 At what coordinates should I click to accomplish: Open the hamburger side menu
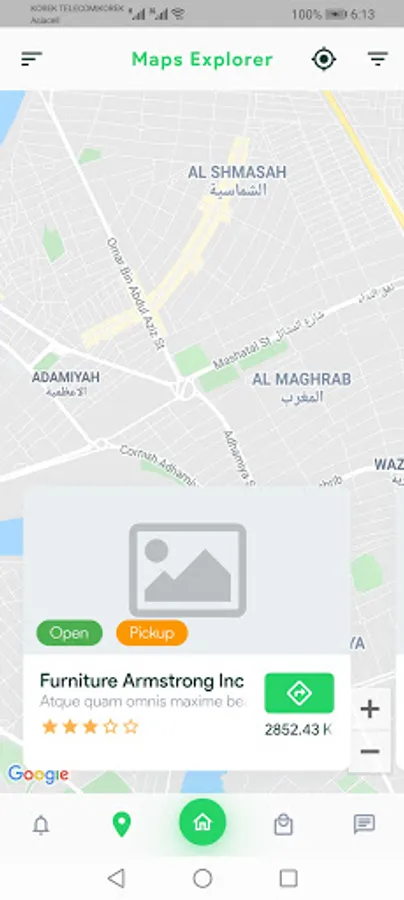[x=32, y=59]
